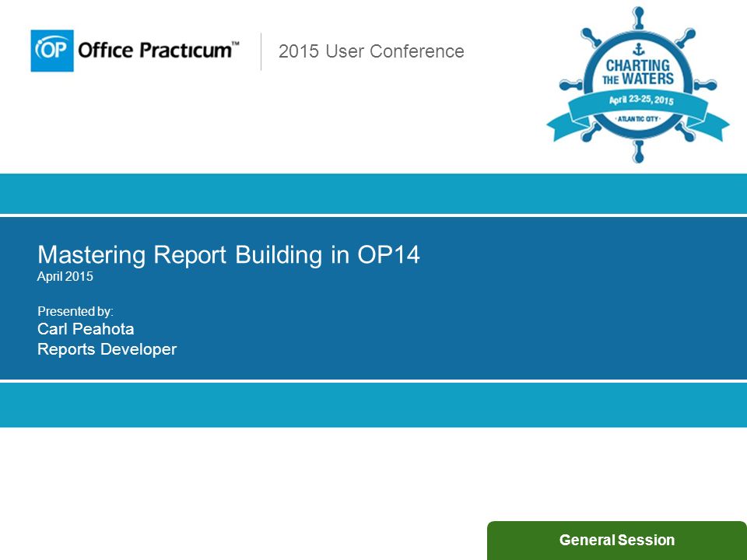This screenshot has height=560, width=747.
Task: Click the green "General Session" tag
Action: click(617, 541)
